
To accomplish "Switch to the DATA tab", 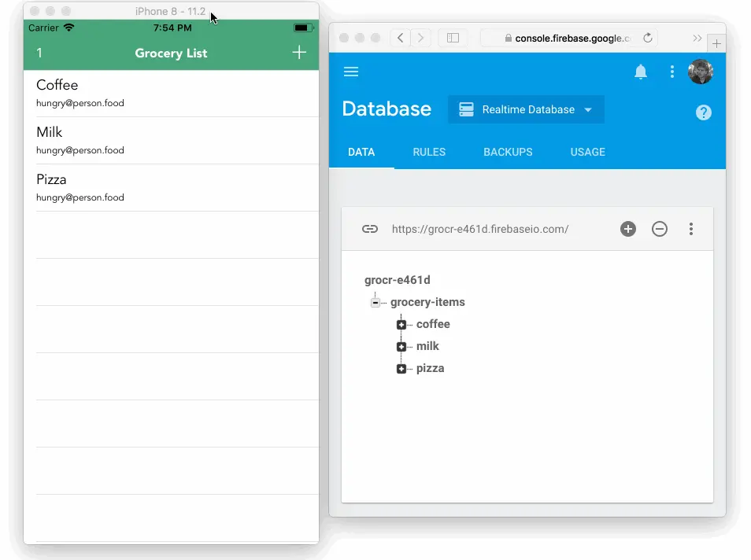I will (361, 153).
